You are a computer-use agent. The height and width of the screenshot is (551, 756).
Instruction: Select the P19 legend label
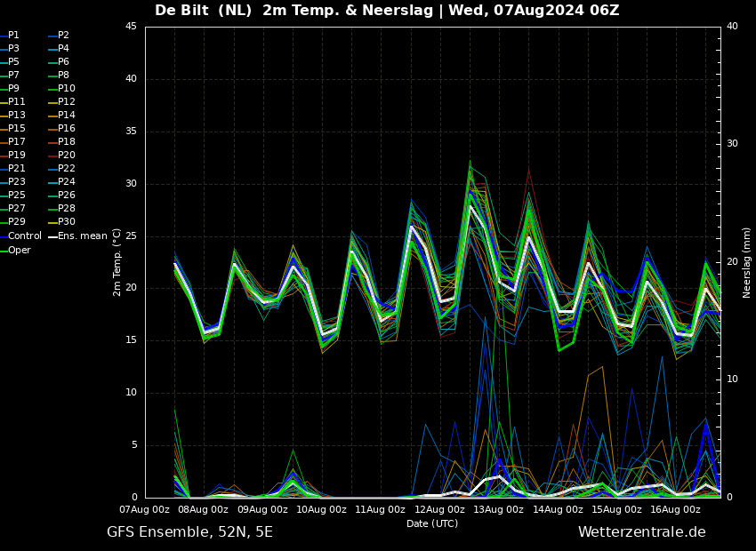click(16, 156)
